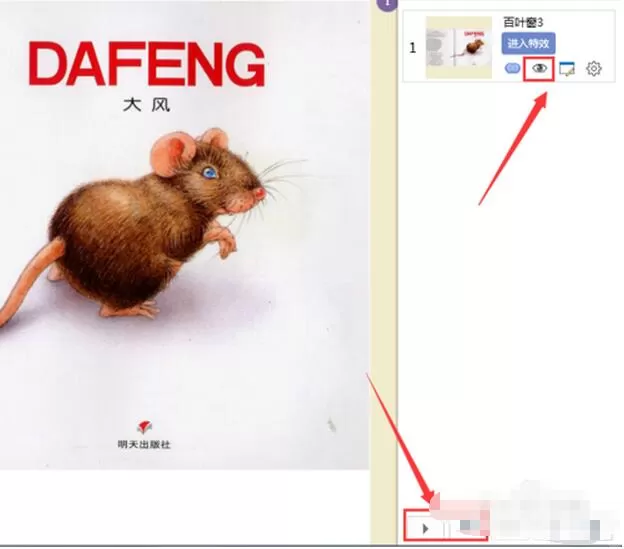
Task: Preview the 百叶窗3 effect with the eye icon
Action: pyautogui.click(x=539, y=68)
